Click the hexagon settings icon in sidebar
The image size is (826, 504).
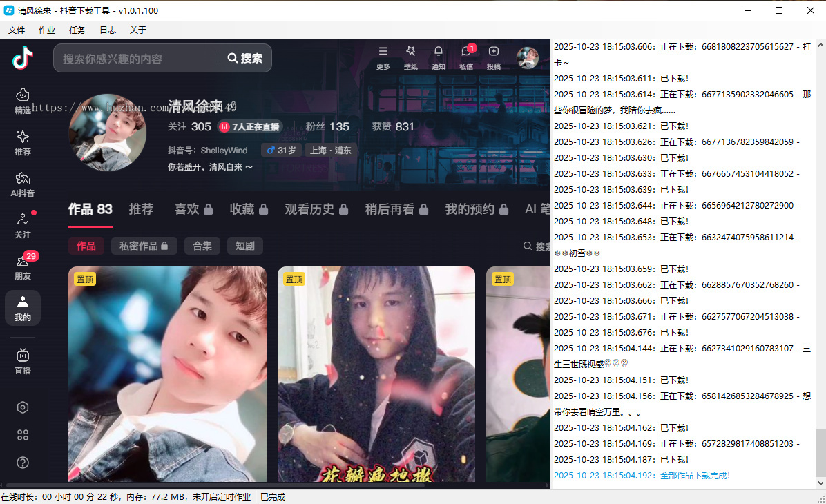point(23,407)
